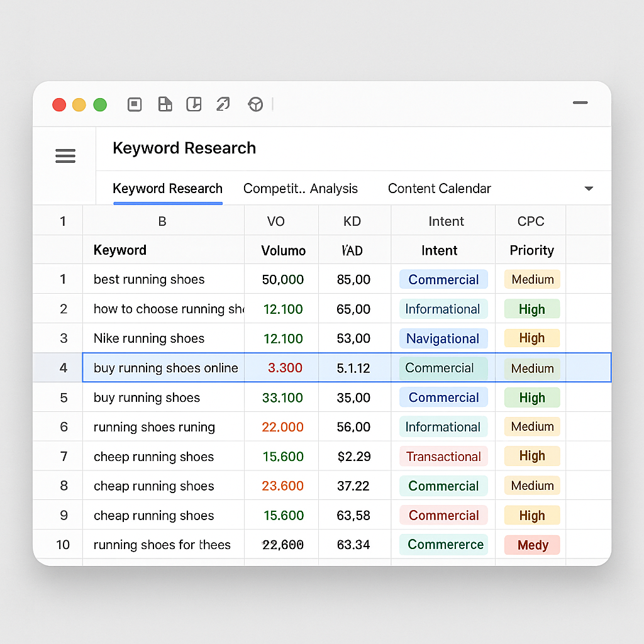This screenshot has width=644, height=644.
Task: Click the red close window button
Action: 59,105
